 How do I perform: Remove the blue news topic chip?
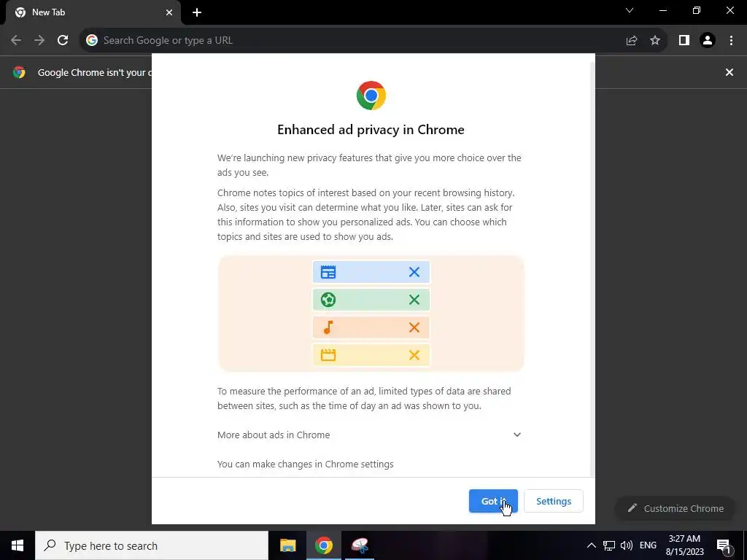click(x=414, y=272)
